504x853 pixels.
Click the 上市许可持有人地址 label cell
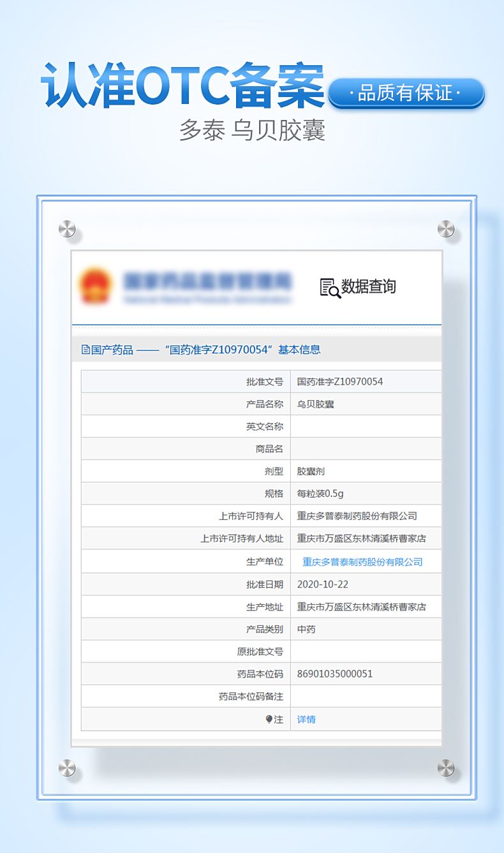pos(186,538)
